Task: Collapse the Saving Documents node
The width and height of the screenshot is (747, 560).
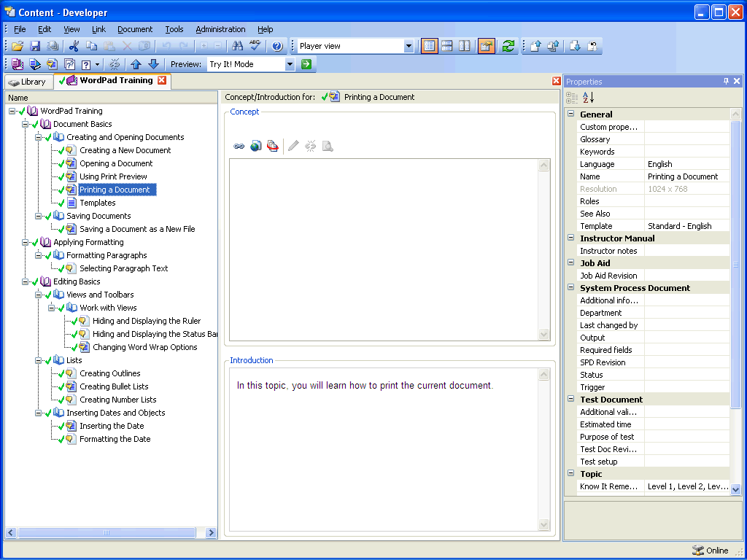Action: [39, 216]
